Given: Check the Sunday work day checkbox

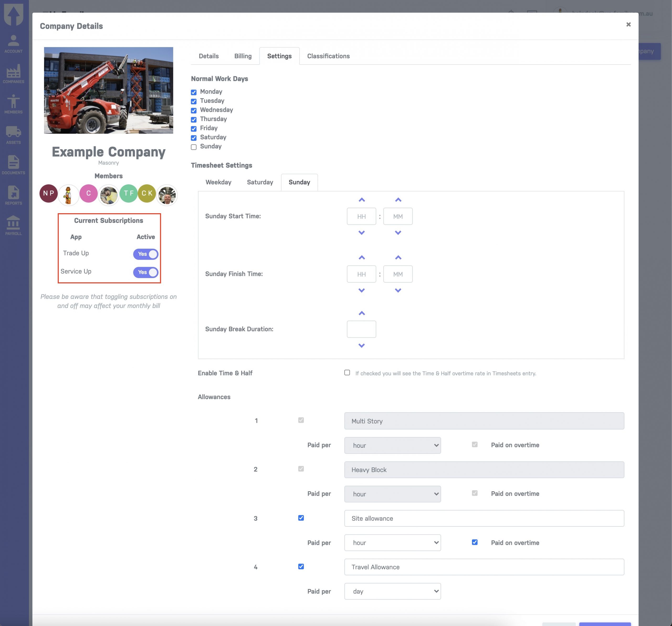Looking at the screenshot, I should pos(194,147).
